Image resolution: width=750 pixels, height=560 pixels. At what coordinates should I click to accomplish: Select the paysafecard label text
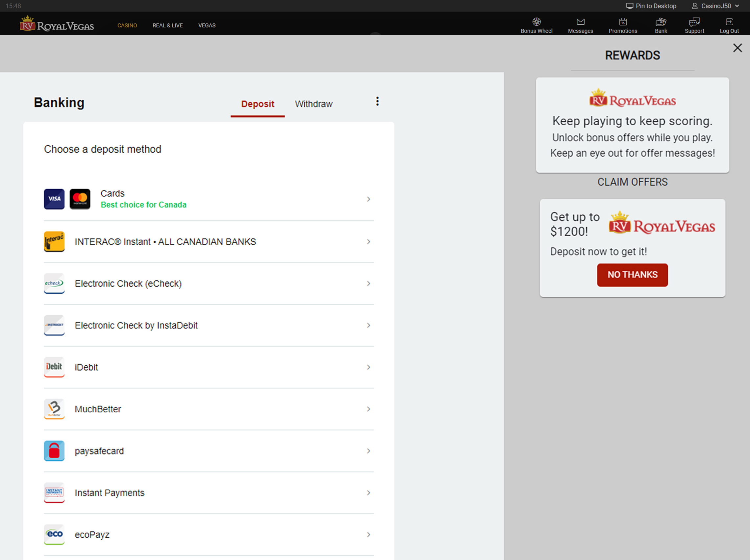(x=99, y=451)
